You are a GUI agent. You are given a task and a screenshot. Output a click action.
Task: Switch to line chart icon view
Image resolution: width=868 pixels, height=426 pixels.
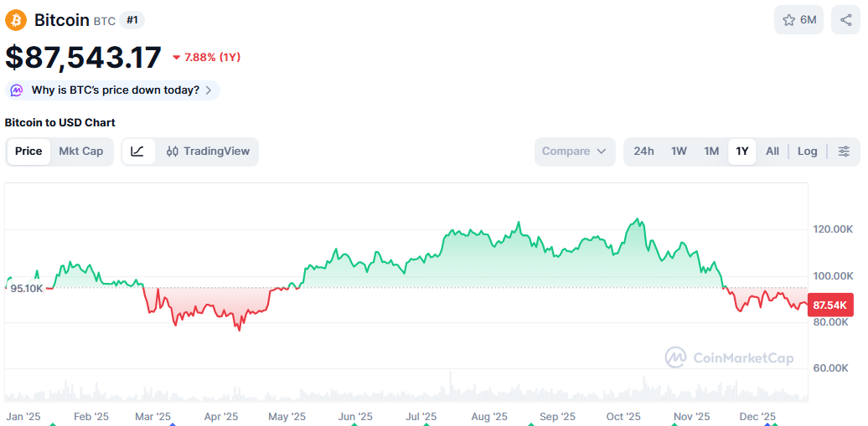138,151
